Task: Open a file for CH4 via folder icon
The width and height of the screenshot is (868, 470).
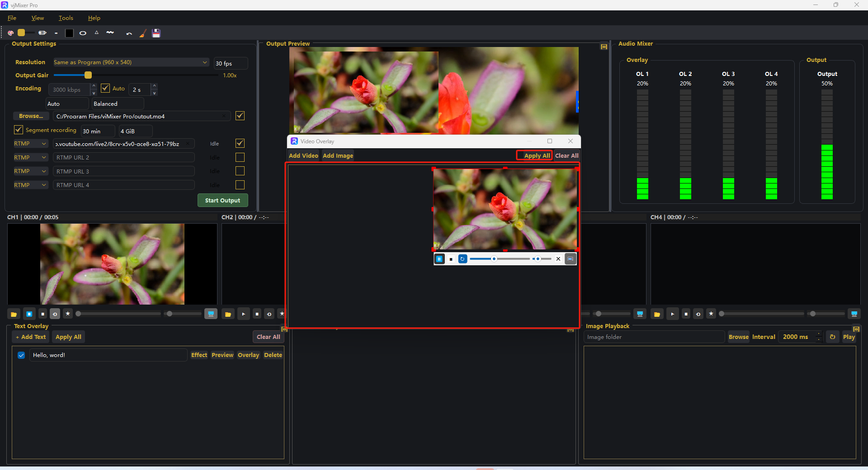Action: click(x=657, y=314)
